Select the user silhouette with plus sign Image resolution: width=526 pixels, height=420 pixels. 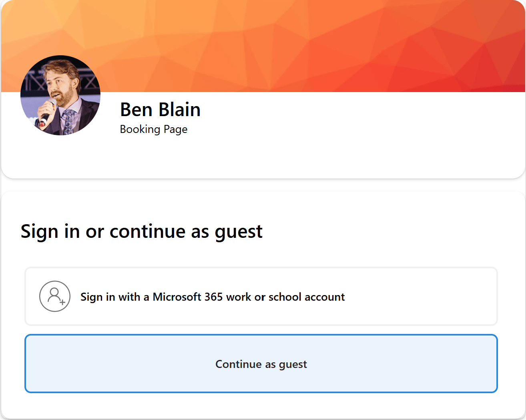[x=55, y=296]
